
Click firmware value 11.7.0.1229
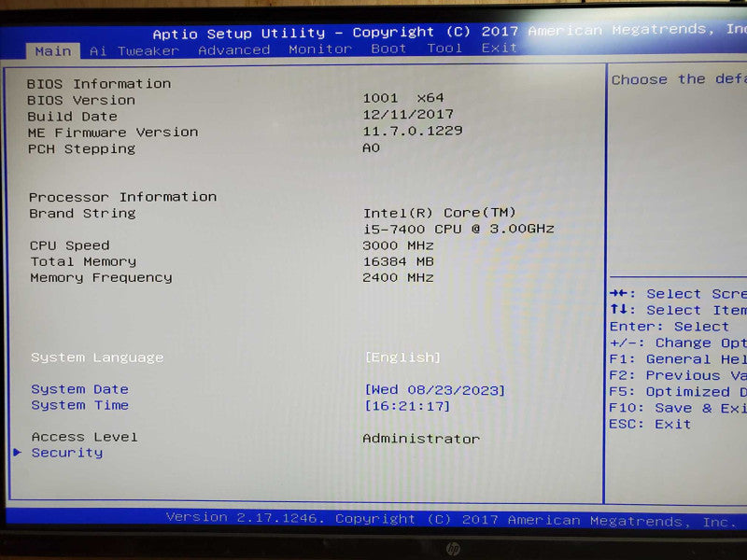(413, 131)
